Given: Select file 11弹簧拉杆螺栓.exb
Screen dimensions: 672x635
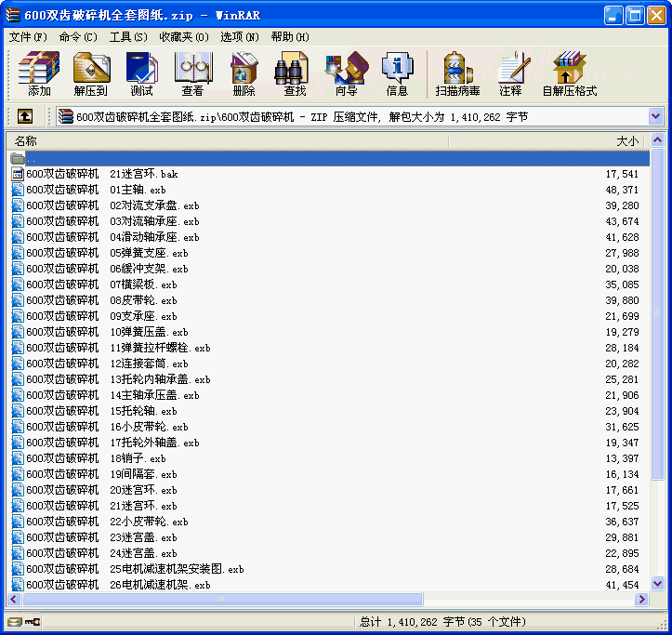Looking at the screenshot, I should [118, 348].
